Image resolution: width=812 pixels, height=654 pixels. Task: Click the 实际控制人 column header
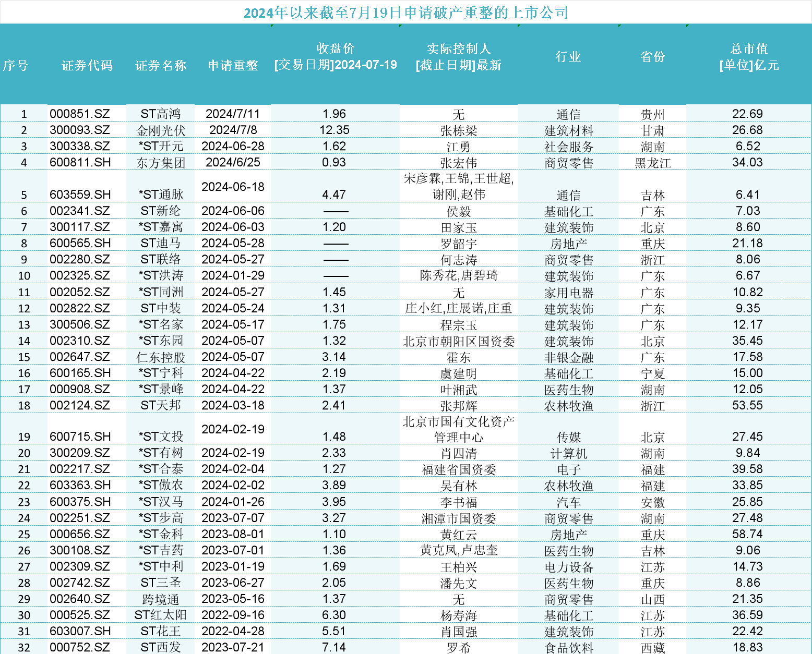(458, 57)
